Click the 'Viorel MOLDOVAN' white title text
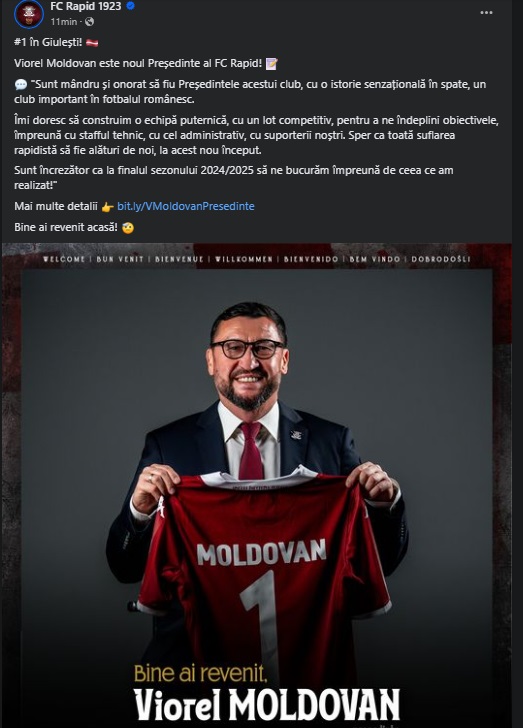The image size is (523, 728). 267,704
